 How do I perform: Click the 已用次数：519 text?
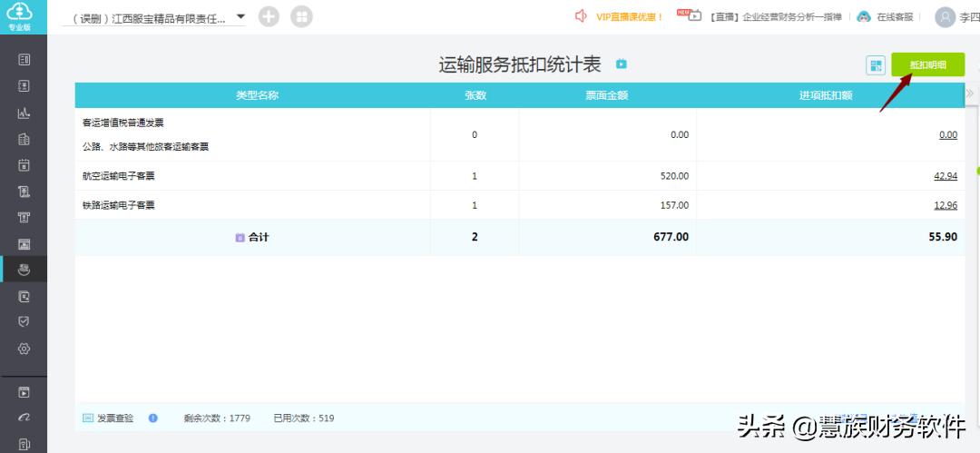coord(304,418)
